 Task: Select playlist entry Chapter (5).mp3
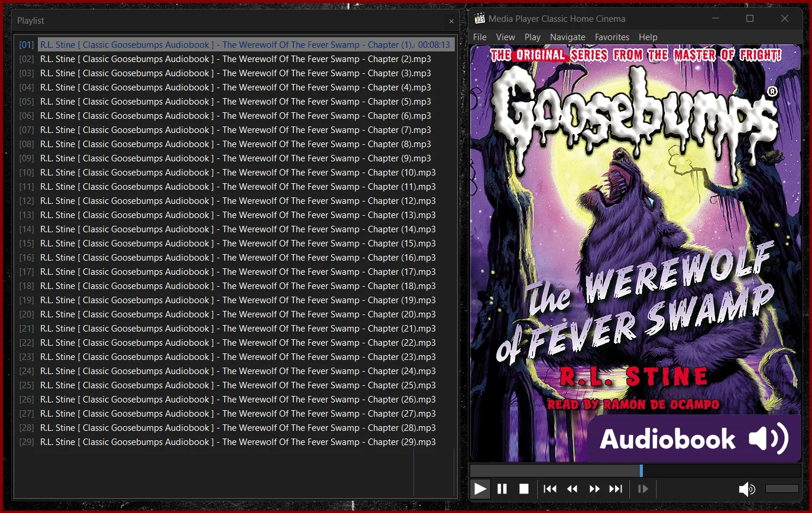(235, 102)
